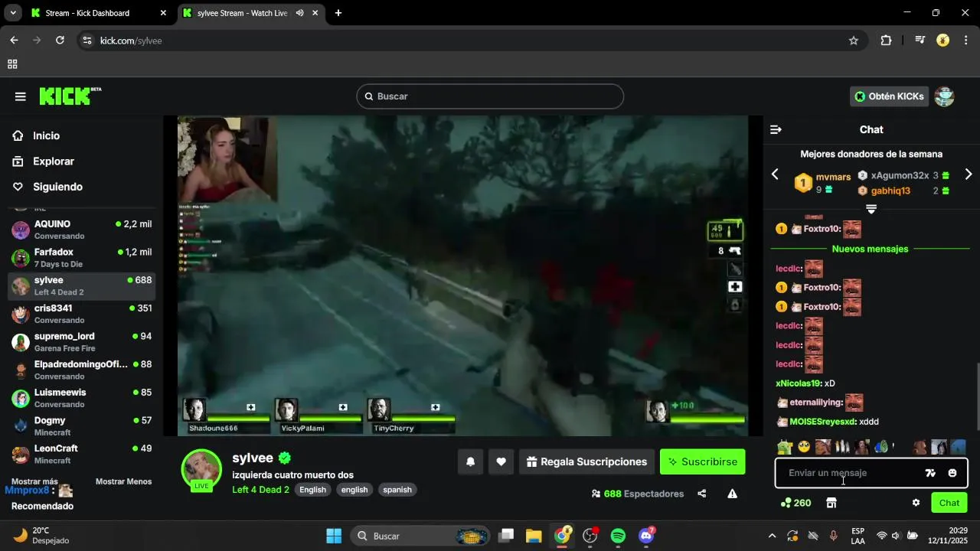Reload the page

[60, 41]
